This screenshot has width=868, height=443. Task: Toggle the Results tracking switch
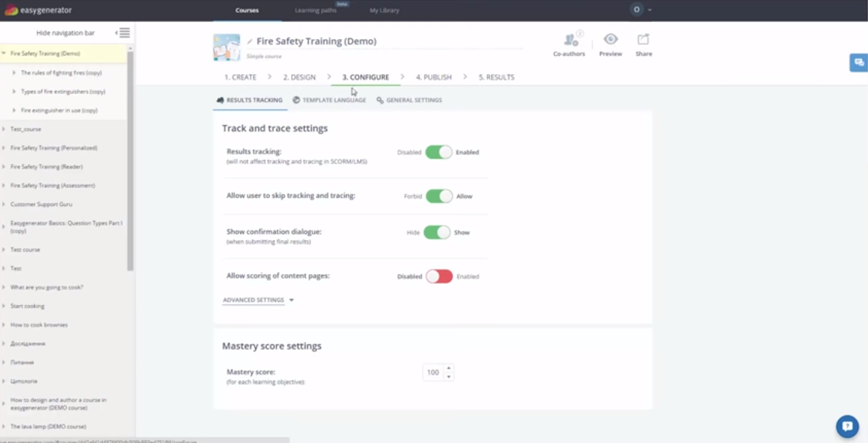438,152
